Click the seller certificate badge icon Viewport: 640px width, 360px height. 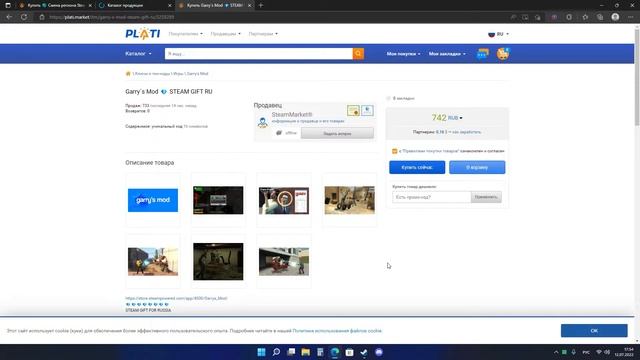point(353,110)
